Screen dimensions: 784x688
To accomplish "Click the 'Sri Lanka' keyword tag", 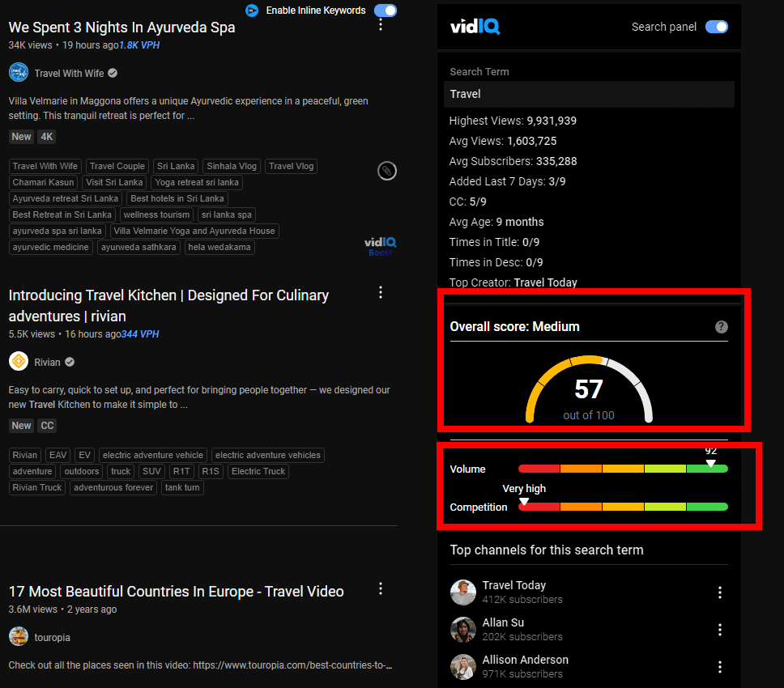I will coord(176,166).
